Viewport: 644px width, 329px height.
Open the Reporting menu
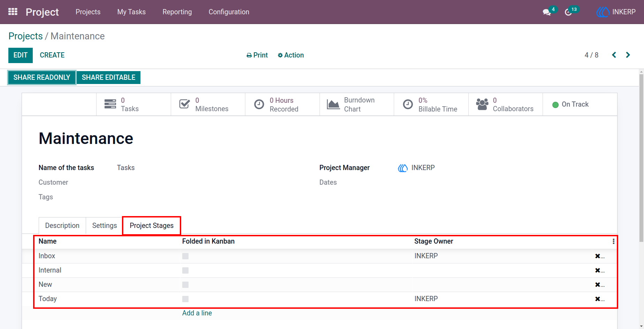[177, 12]
